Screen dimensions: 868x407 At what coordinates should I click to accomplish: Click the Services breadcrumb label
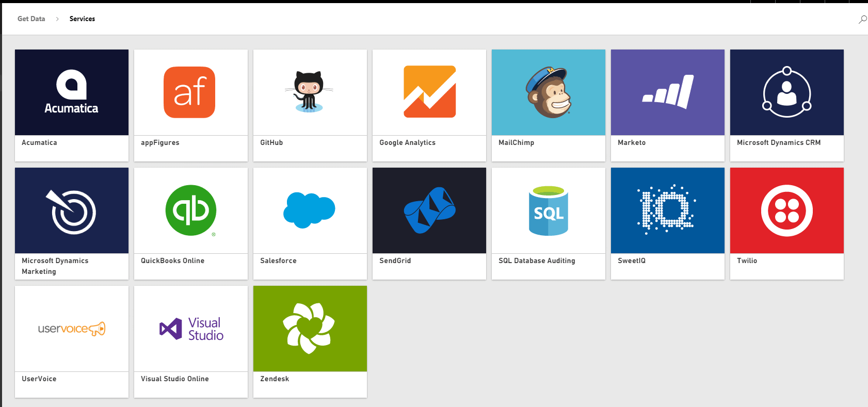click(82, 19)
